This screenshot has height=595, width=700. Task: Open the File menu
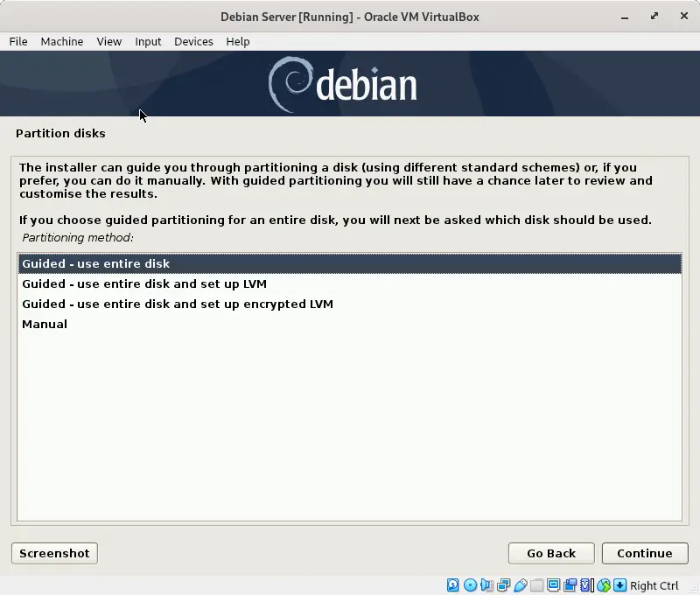[x=18, y=41]
